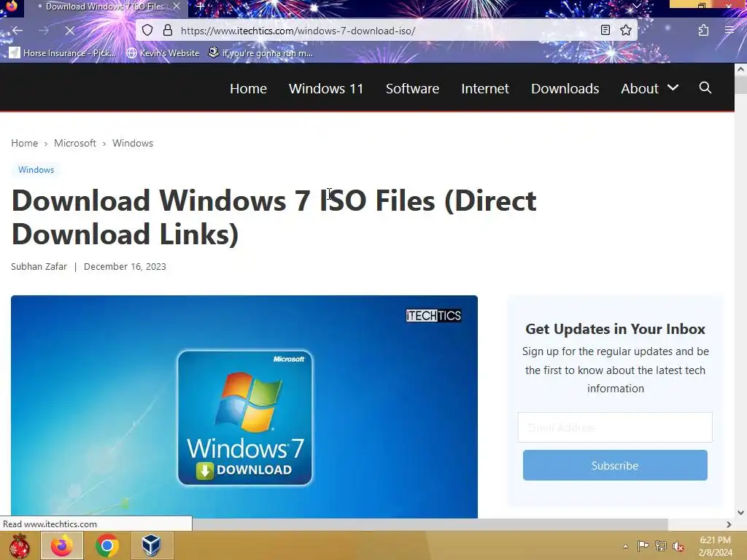
Task: Click the network tray icon
Action: click(x=661, y=546)
